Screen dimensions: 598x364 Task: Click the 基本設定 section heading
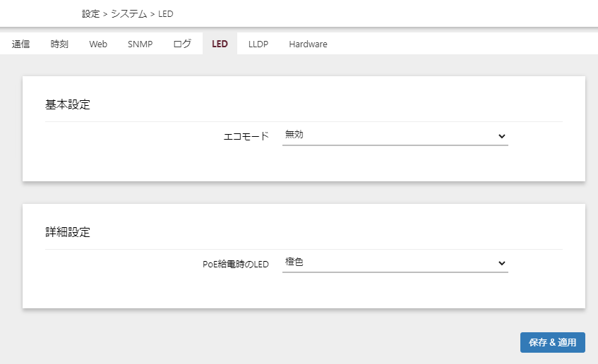pos(68,104)
